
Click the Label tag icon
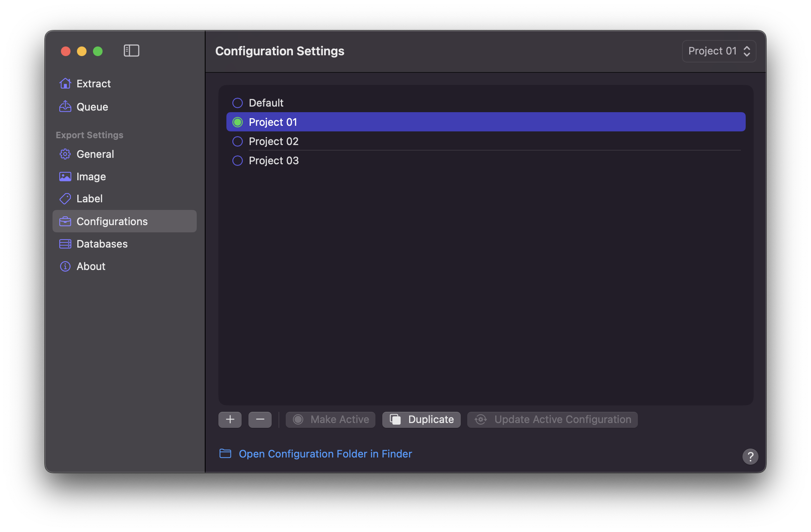65,199
